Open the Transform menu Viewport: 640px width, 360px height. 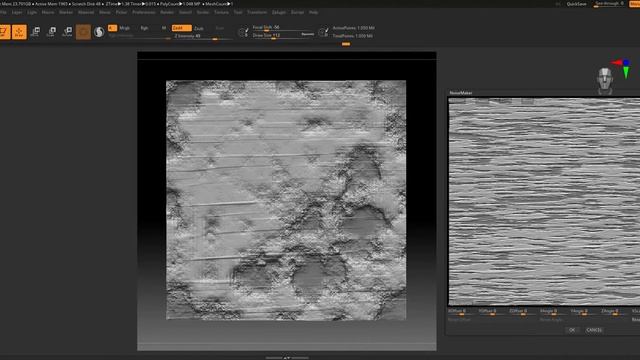tap(257, 13)
